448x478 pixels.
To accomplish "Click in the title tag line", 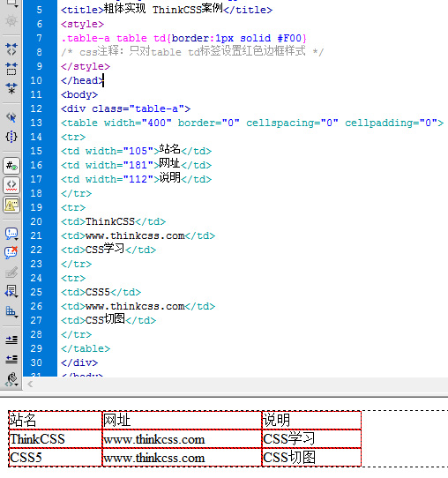I will click(x=167, y=9).
